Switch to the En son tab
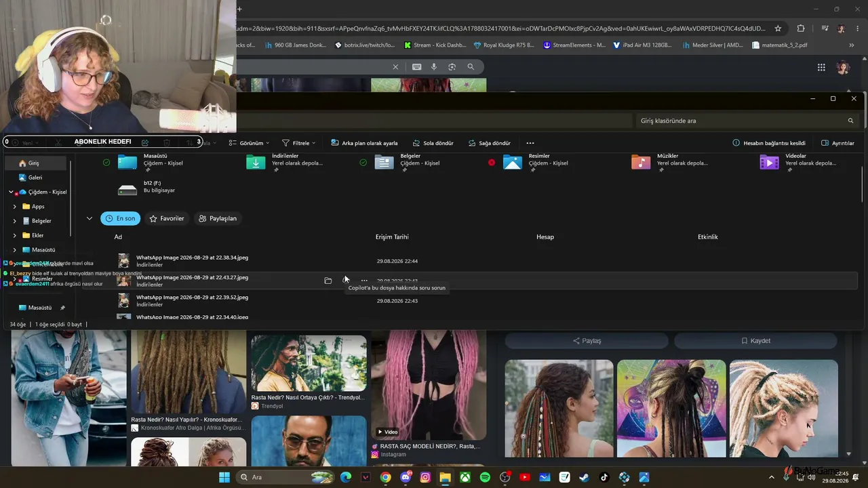868x488 pixels. [x=121, y=218]
